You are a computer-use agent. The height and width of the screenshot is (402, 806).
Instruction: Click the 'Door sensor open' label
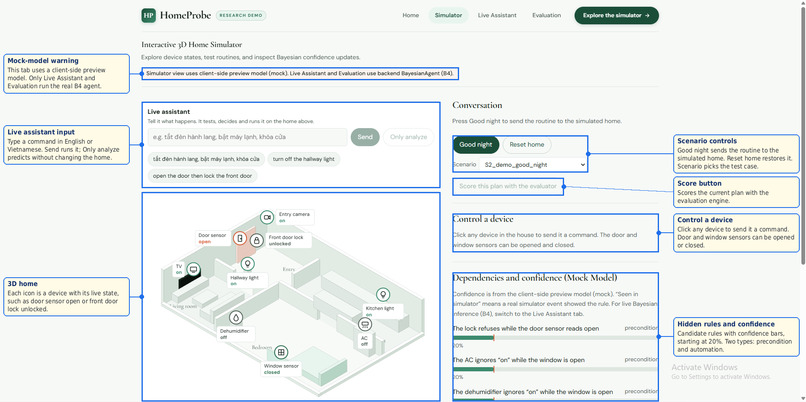[x=212, y=238]
